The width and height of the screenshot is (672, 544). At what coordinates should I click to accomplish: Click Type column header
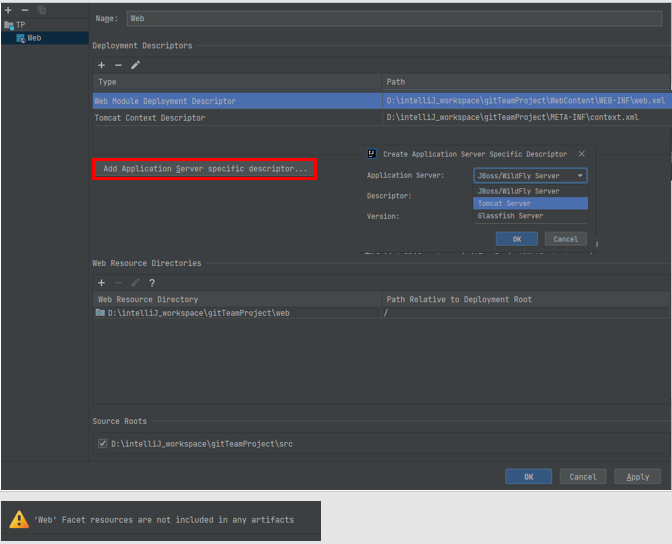click(237, 82)
